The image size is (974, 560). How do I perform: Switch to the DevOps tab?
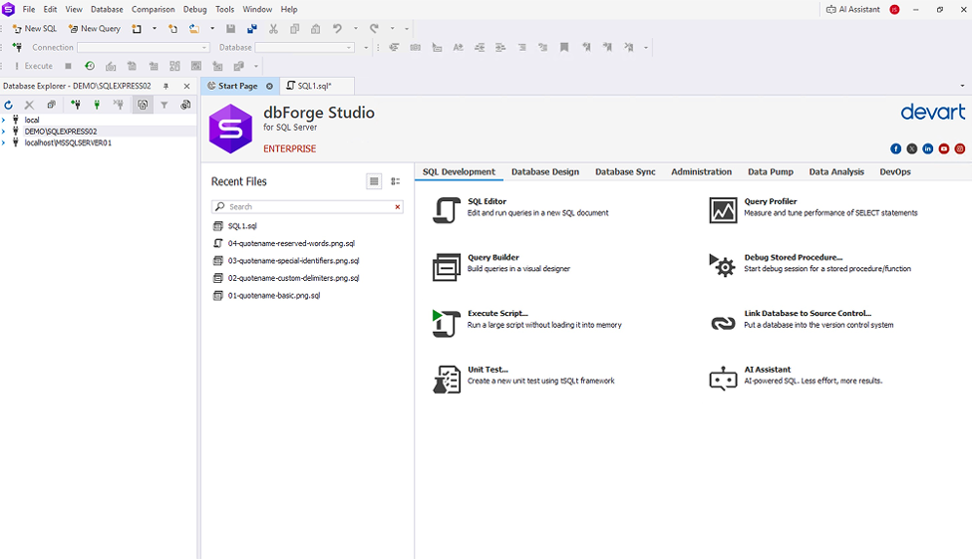tap(895, 172)
